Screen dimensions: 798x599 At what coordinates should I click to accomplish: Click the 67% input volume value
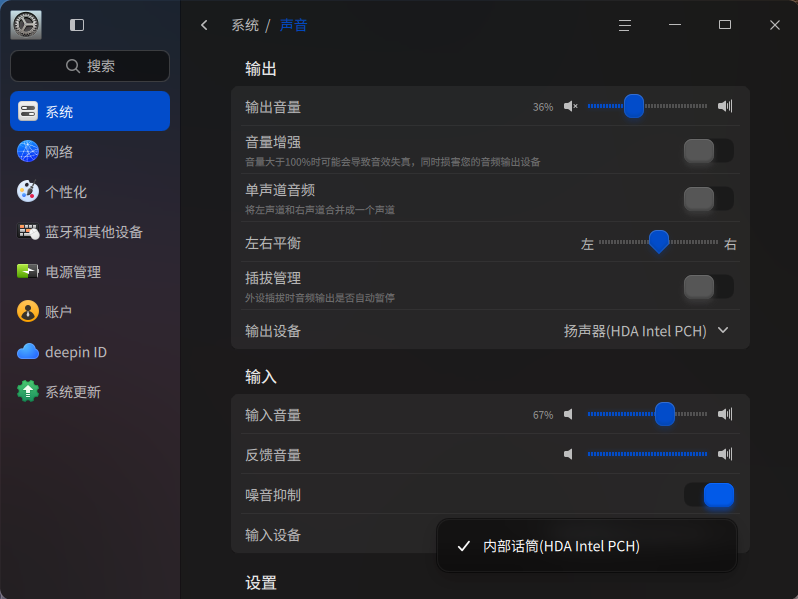543,415
